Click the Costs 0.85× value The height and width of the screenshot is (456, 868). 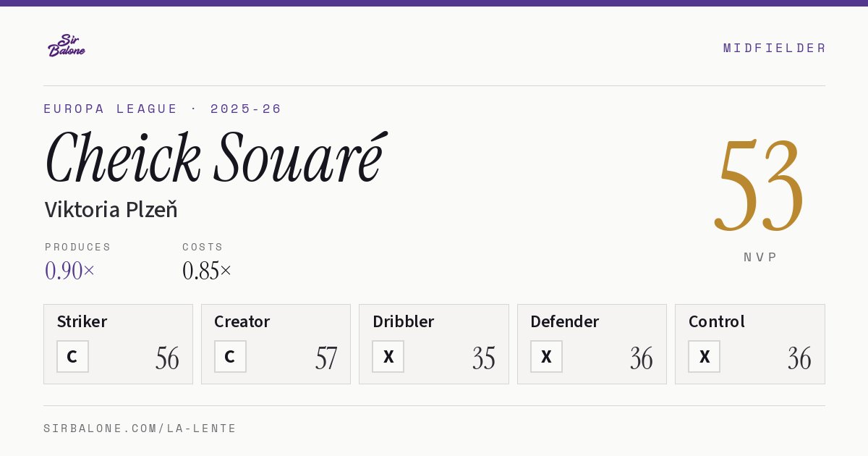(x=207, y=271)
